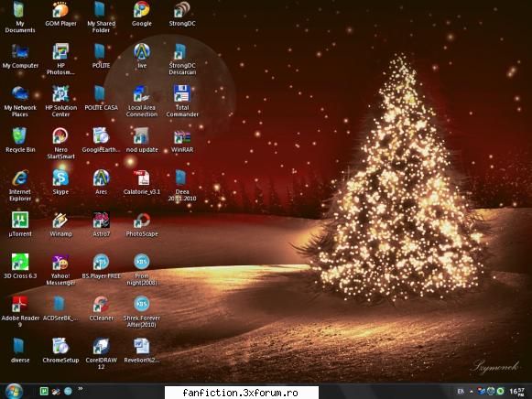Launch Nero StartSmart shortcut
Viewport: 532px width, 399px height.
pyautogui.click(x=60, y=135)
